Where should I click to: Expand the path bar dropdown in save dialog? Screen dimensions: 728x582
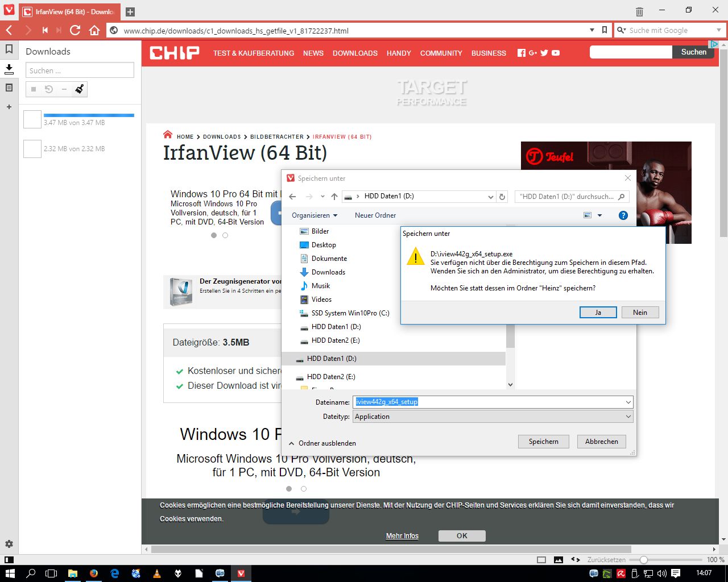coord(491,197)
